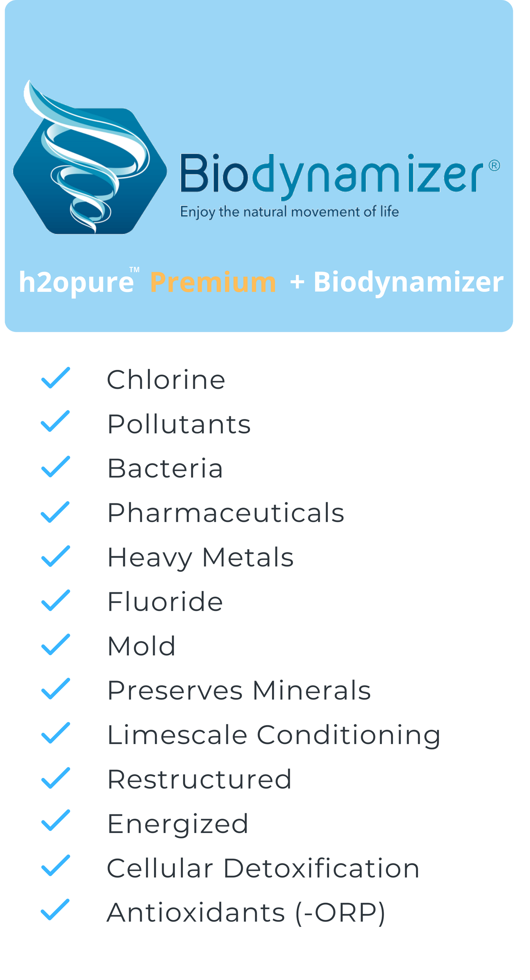Click the checkmark beside Limescale Conditioning
Viewport: 530px width, 980px height.
click(56, 733)
